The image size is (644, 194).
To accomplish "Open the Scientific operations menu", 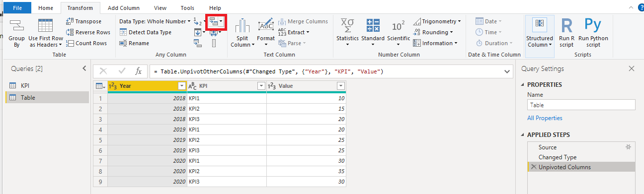I will tap(399, 32).
